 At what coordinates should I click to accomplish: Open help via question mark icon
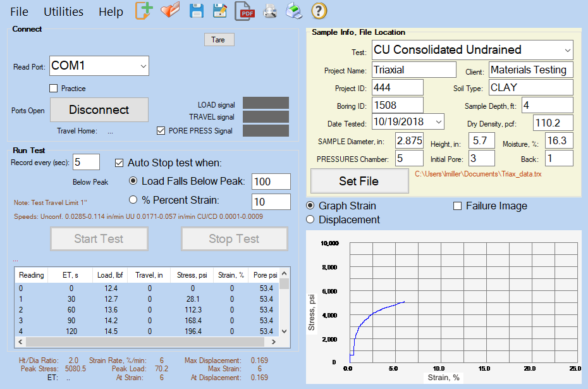(319, 11)
